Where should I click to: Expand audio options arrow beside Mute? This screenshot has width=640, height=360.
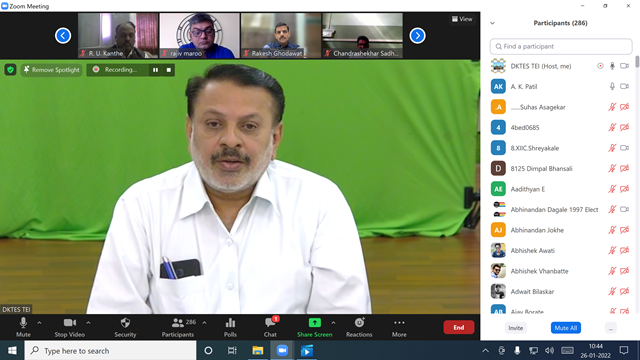[x=39, y=323]
